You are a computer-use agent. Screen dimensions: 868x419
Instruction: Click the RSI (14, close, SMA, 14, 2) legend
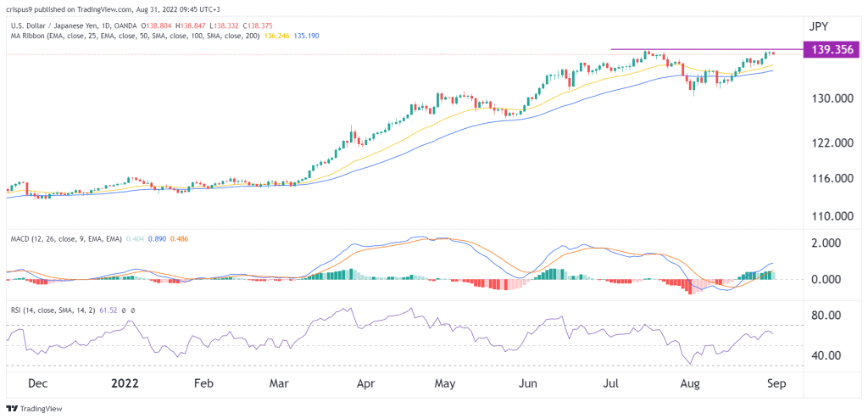click(54, 310)
